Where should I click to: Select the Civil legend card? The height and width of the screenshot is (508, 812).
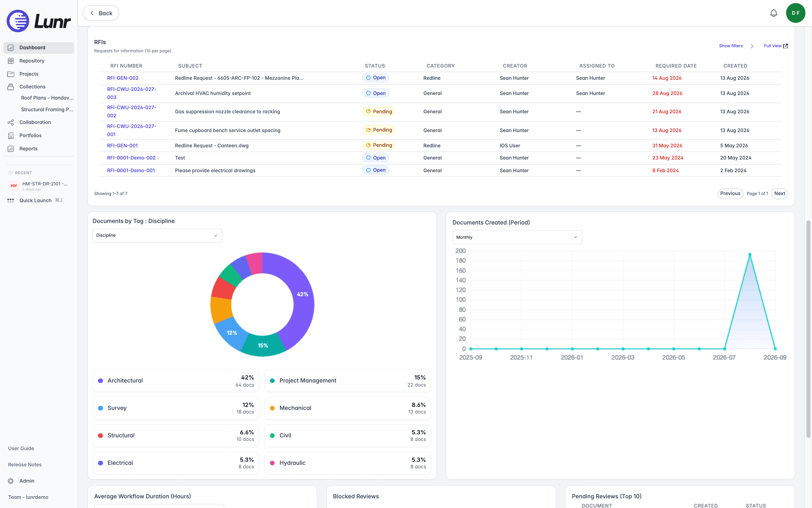[348, 435]
